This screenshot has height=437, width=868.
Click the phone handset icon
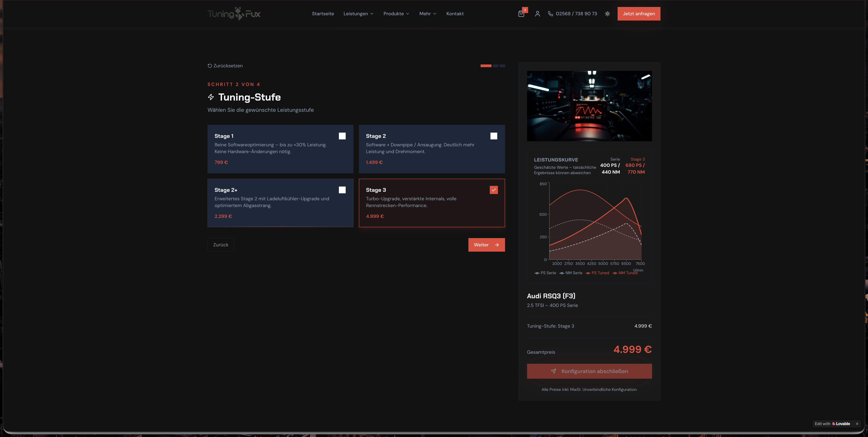550,14
